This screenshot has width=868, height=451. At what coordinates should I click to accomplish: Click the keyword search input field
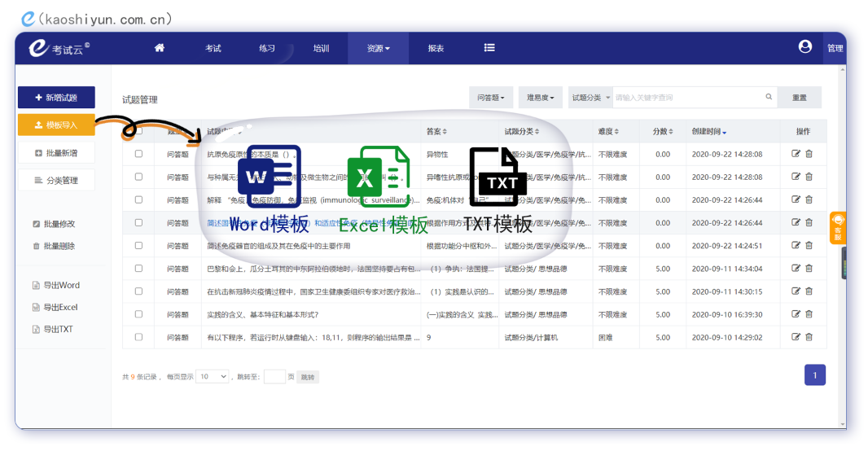(x=688, y=98)
